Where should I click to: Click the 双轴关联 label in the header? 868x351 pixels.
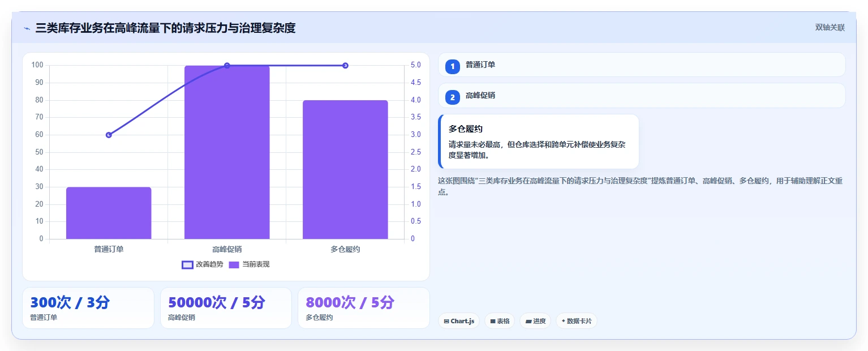tap(830, 28)
